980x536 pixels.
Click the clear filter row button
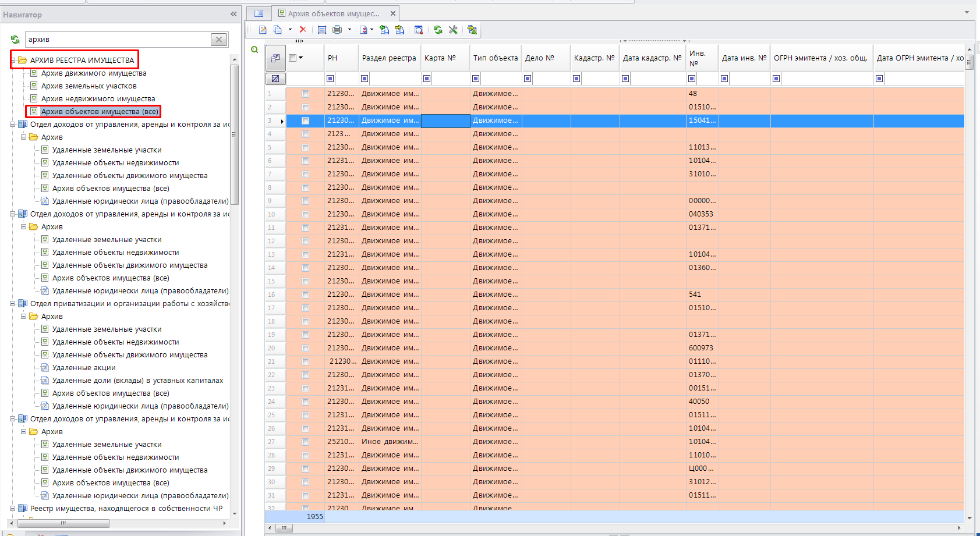tap(275, 78)
